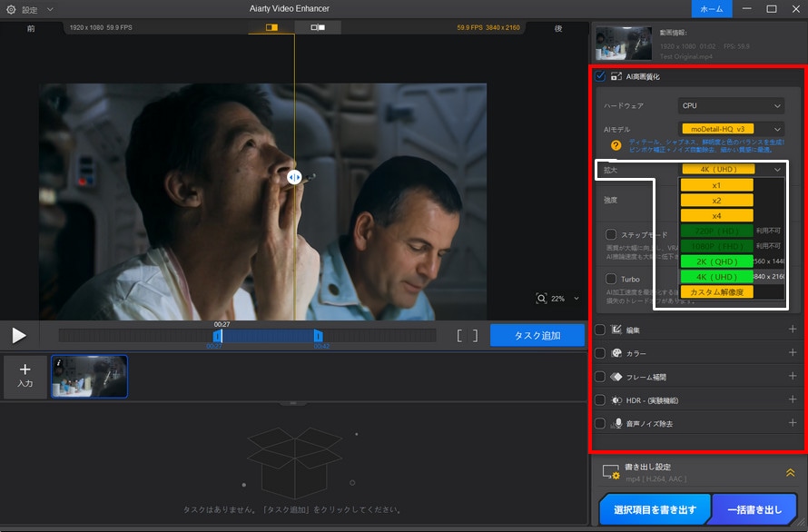Enable the Turbo checkbox
The height and width of the screenshot is (532, 808).
(x=614, y=279)
